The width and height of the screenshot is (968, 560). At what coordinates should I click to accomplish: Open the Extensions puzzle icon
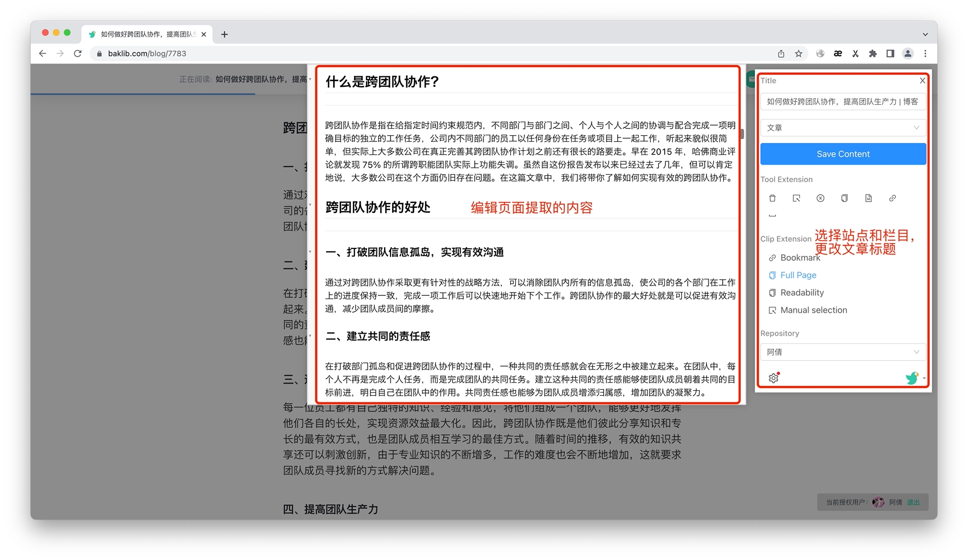[872, 53]
